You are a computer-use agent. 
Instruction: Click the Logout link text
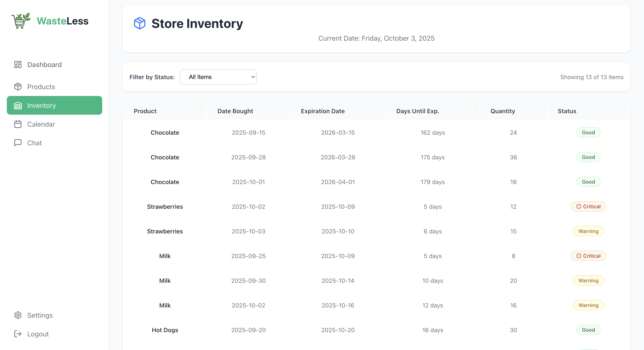click(x=38, y=334)
